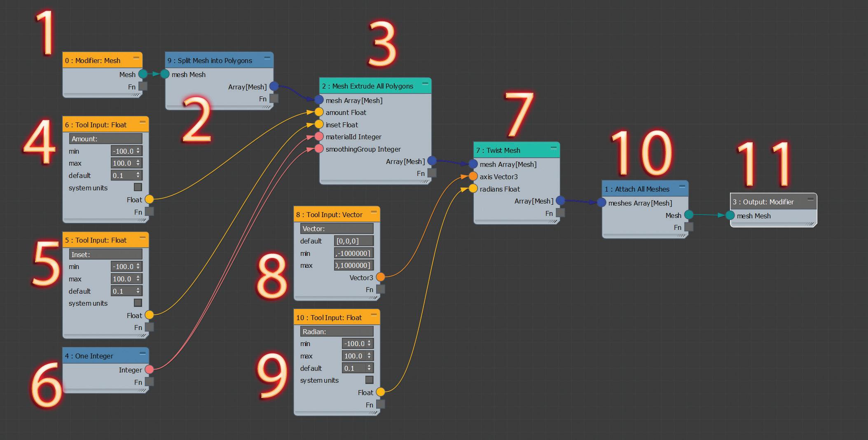868x440 pixels.
Task: Click the Fn square of Twist Mesh node
Action: click(x=560, y=213)
